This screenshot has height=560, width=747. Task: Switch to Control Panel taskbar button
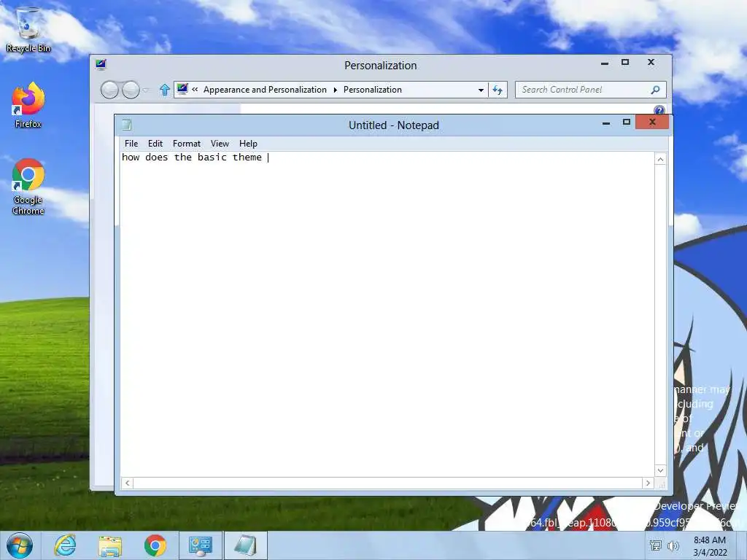[201, 545]
